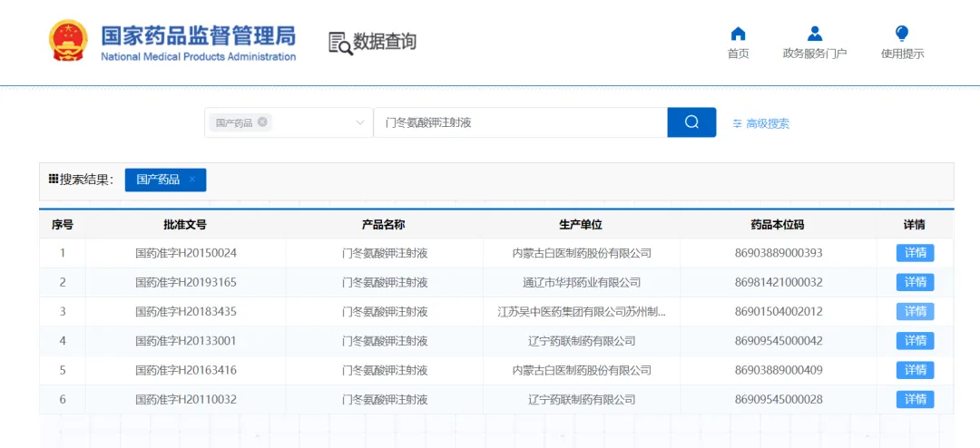Click the grid icon beside 搜索结果

click(54, 180)
